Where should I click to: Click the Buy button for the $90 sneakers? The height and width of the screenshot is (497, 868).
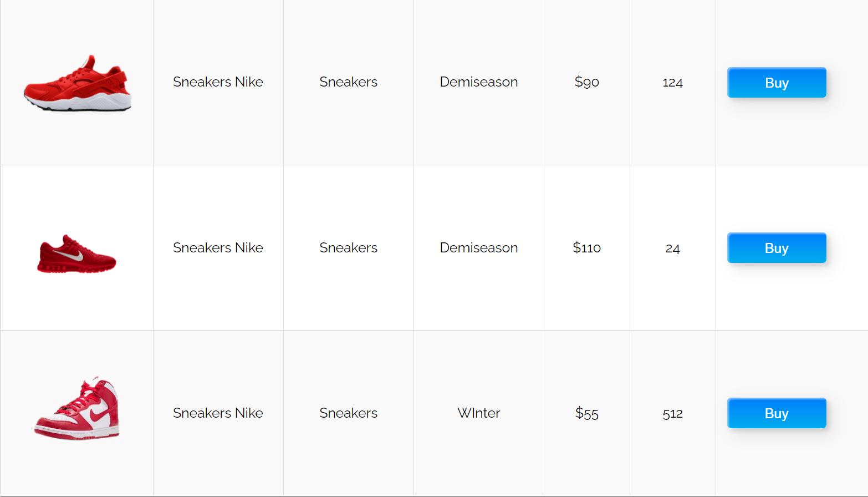[777, 83]
